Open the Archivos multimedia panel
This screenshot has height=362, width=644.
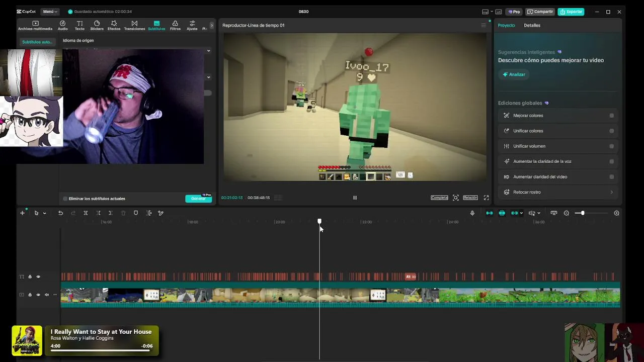pos(35,26)
